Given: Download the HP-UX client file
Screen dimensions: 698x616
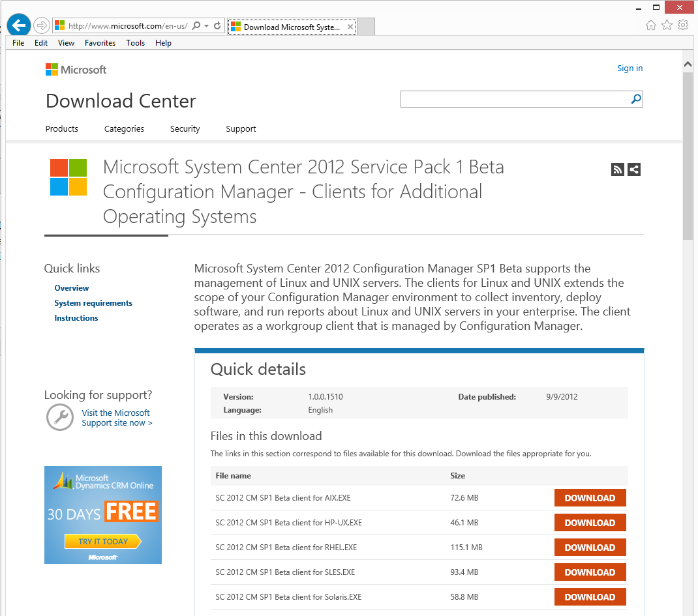Looking at the screenshot, I should pos(590,523).
